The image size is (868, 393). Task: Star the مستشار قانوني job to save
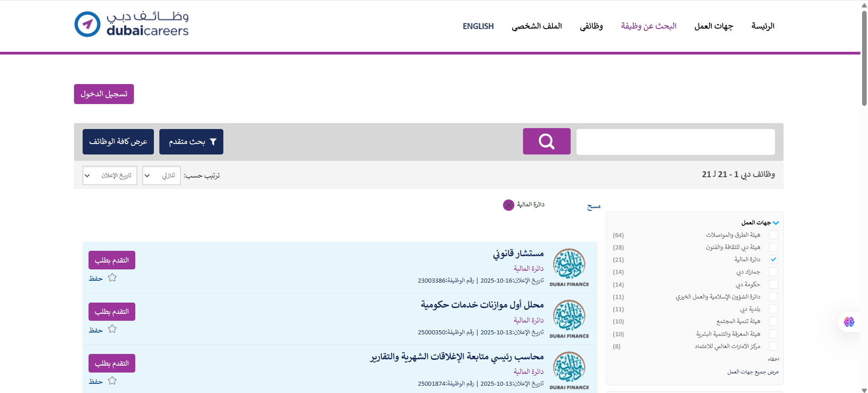pos(112,278)
